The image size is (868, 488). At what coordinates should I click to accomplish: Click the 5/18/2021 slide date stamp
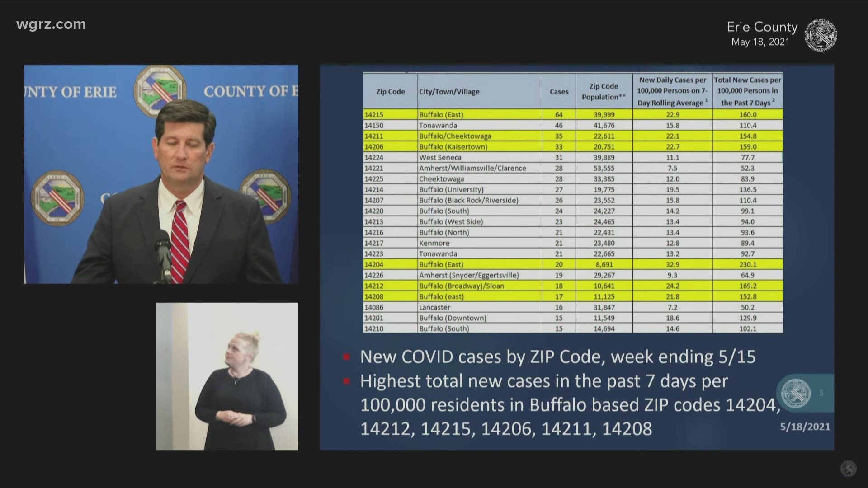(805, 427)
